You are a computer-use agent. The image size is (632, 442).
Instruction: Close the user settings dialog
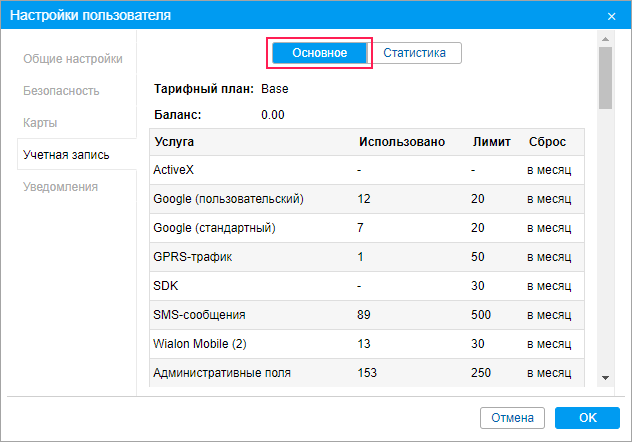(611, 16)
